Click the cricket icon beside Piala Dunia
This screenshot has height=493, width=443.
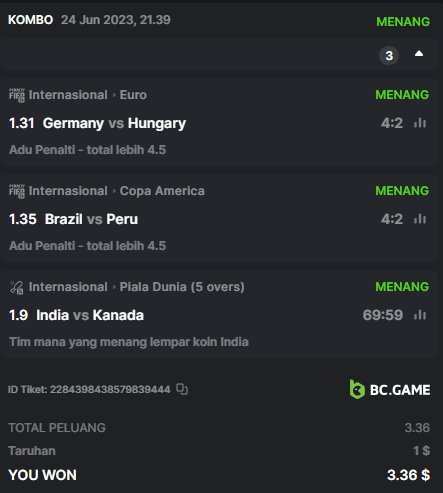(x=17, y=287)
